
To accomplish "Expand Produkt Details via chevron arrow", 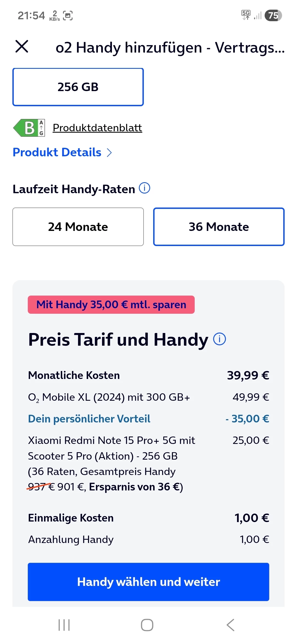I will (x=109, y=152).
